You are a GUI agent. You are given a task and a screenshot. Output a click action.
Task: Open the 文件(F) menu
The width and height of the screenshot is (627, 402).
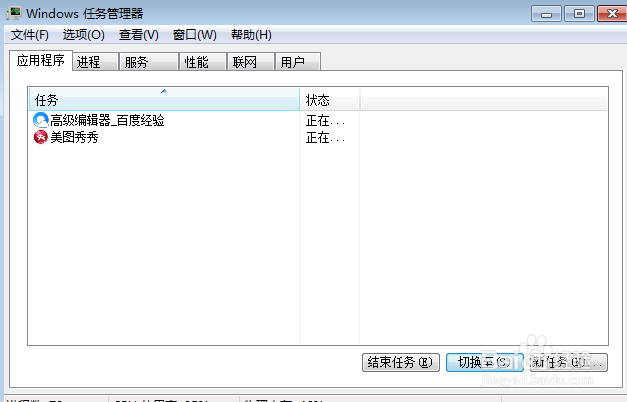click(30, 35)
